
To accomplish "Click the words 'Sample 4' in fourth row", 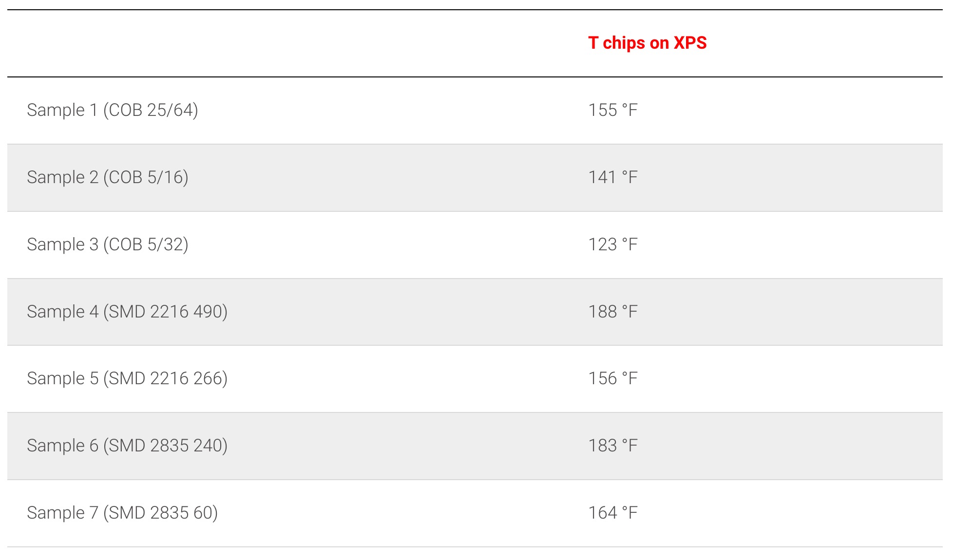I will click(62, 312).
